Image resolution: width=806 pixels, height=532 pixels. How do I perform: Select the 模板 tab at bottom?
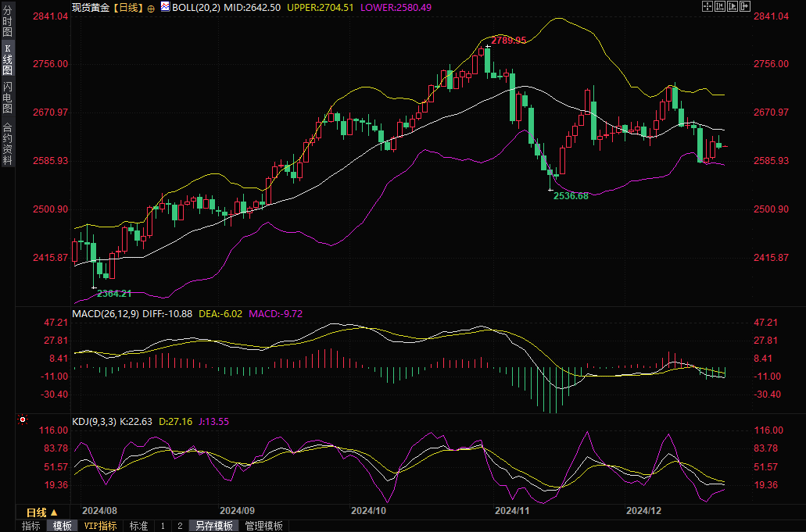tap(63, 526)
